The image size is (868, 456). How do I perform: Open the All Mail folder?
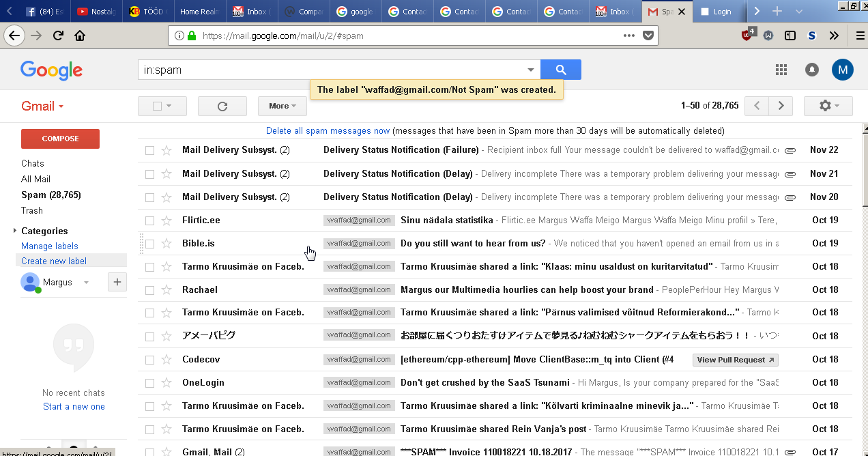(x=35, y=179)
